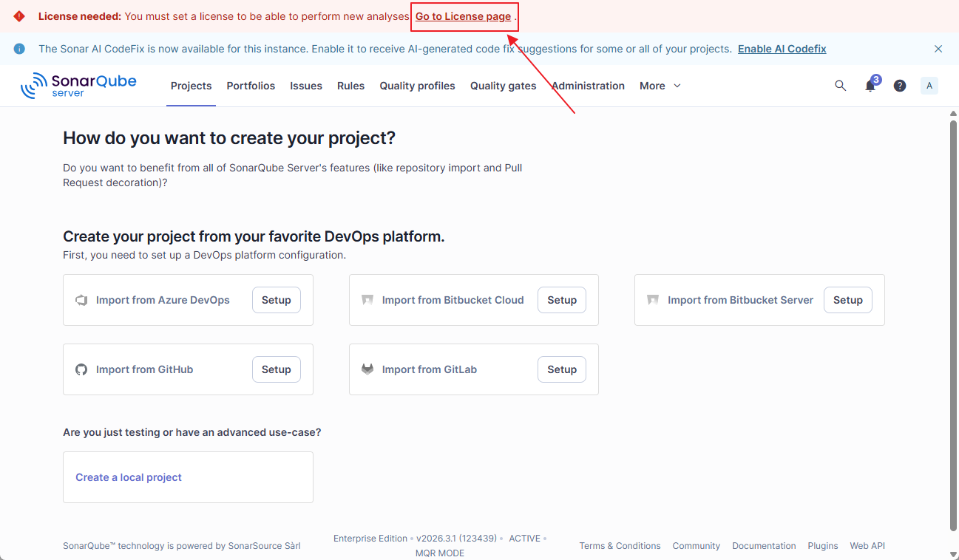Expand the More menu

point(660,86)
